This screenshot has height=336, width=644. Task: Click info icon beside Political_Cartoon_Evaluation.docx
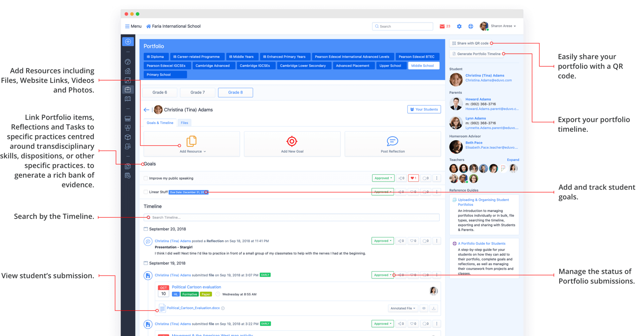tap(223, 308)
